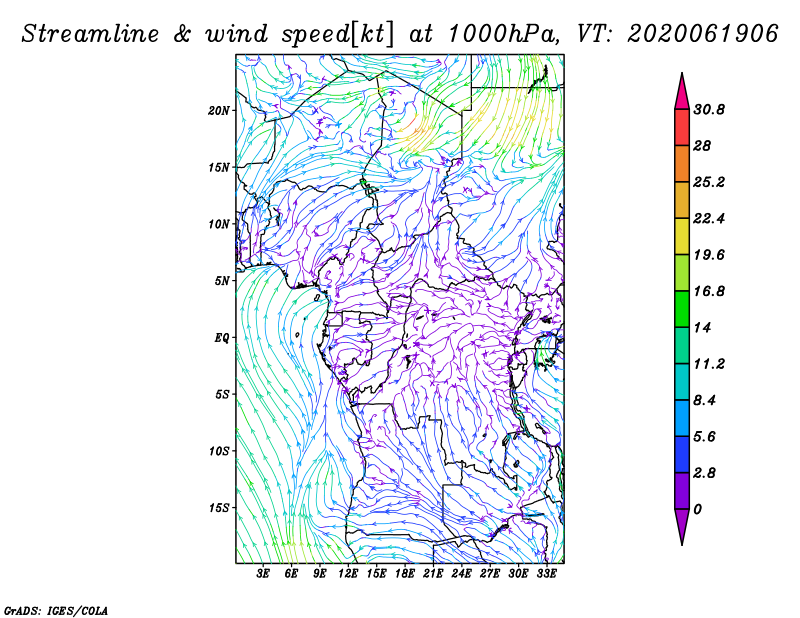
Task: Click the dark blue 2.8–5.6 colorbar segment
Action: (682, 454)
